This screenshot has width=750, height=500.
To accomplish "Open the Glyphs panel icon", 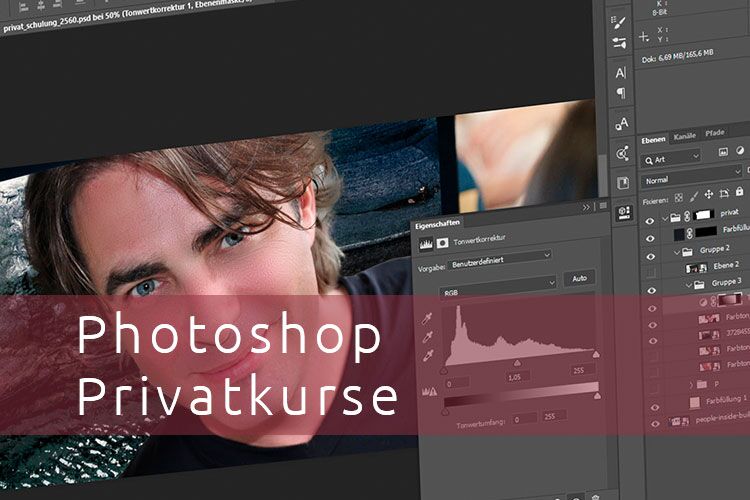I will point(622,124).
